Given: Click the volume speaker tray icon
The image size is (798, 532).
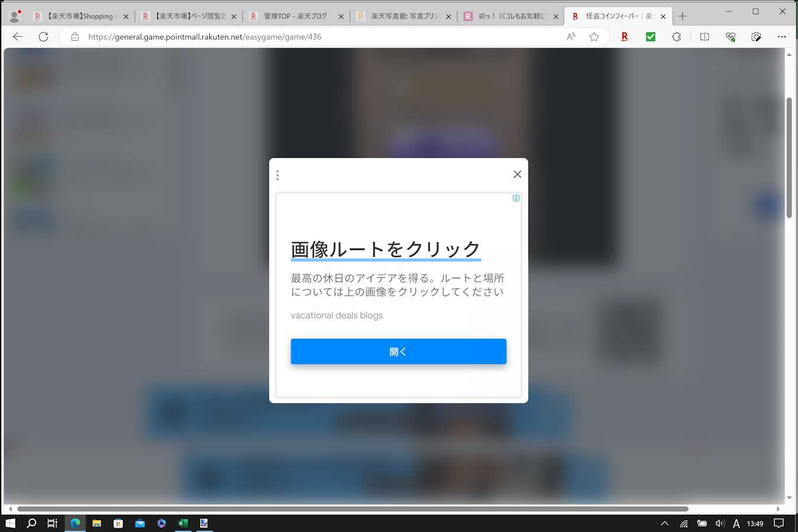Looking at the screenshot, I should [x=719, y=523].
